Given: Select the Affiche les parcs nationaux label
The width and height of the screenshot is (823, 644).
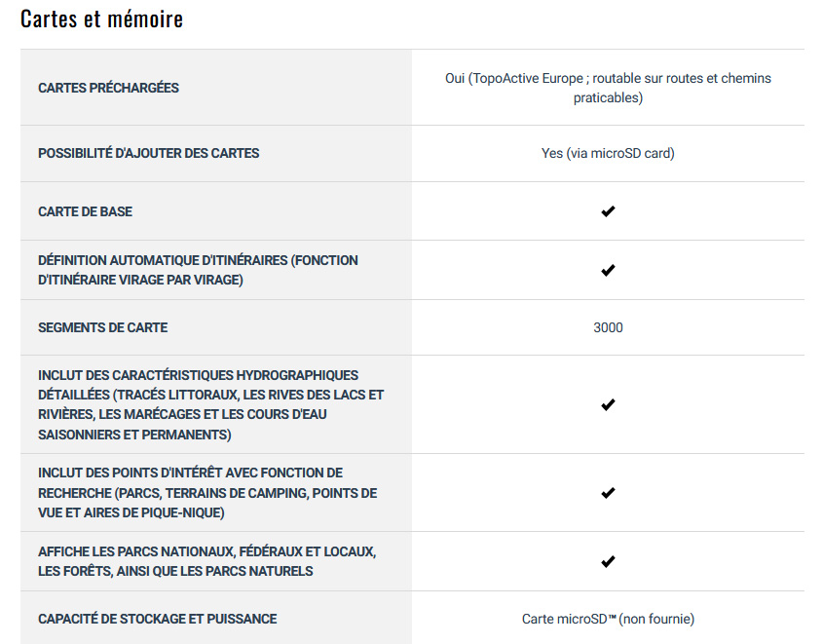Looking at the screenshot, I should [x=206, y=561].
